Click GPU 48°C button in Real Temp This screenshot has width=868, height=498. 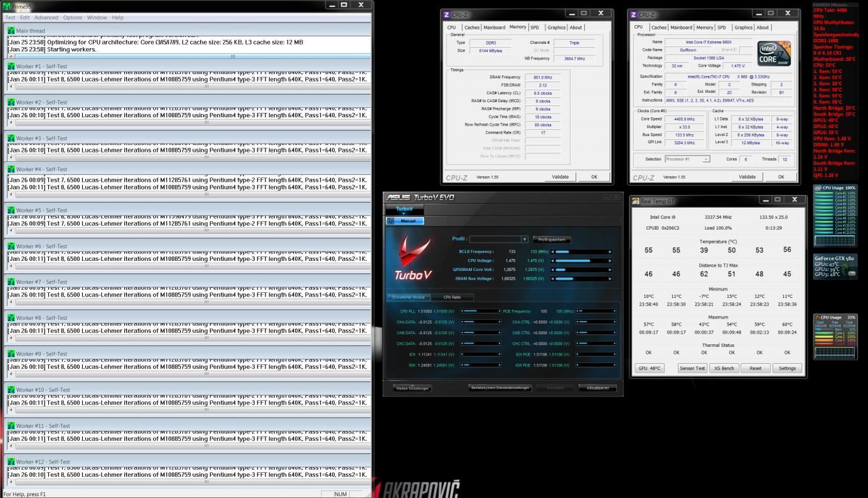[x=650, y=368]
